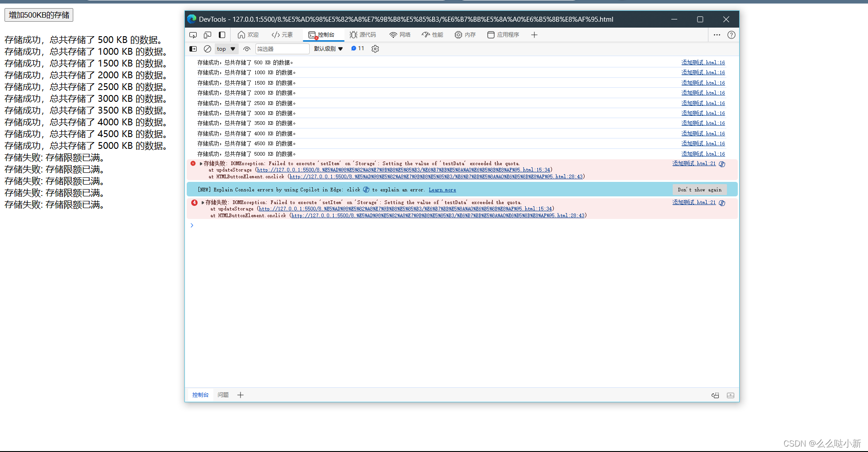This screenshot has width=868, height=452.
Task: Click the console prompt input arrow
Action: tap(192, 225)
